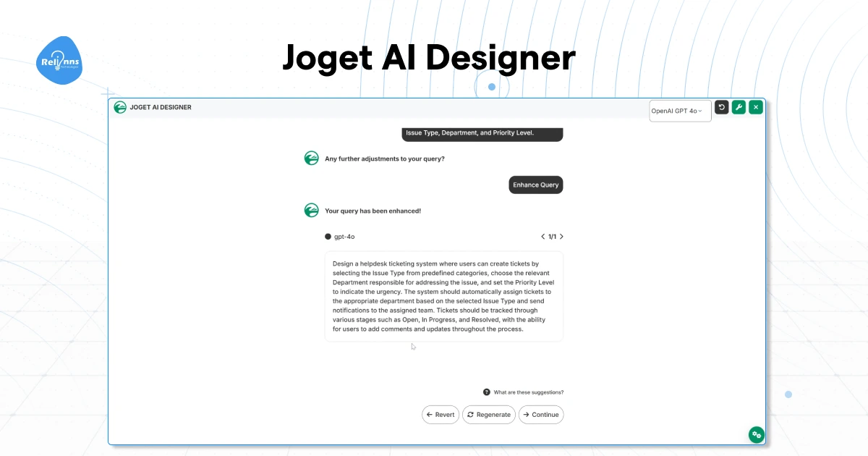868x456 pixels.
Task: Click the question mark help icon
Action: pos(487,392)
